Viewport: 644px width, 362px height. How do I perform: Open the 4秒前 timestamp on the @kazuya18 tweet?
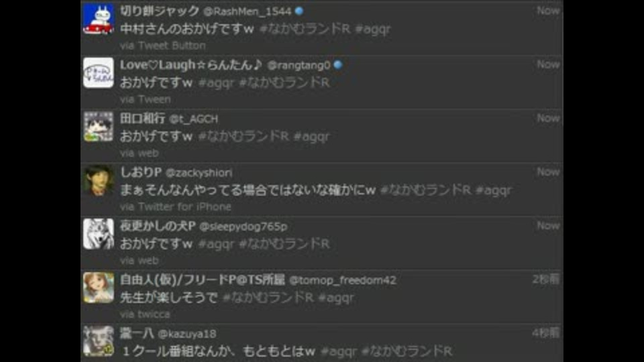[546, 333]
